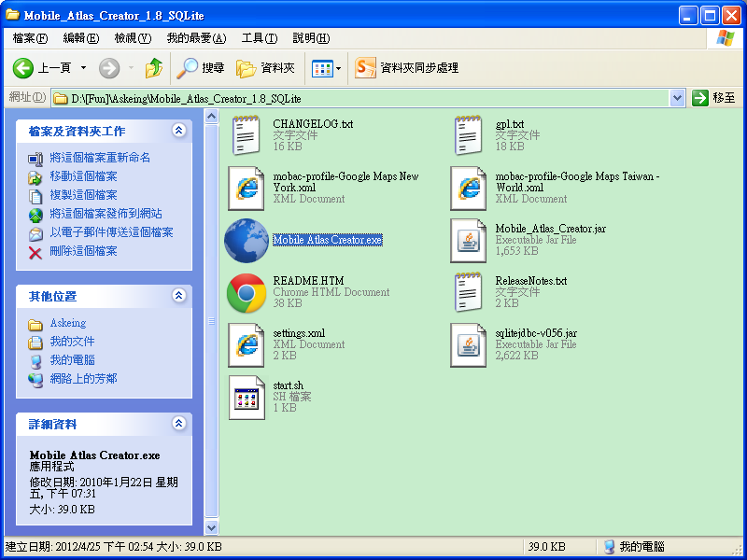Click the start.sh filename text
747x560 pixels.
289,385
